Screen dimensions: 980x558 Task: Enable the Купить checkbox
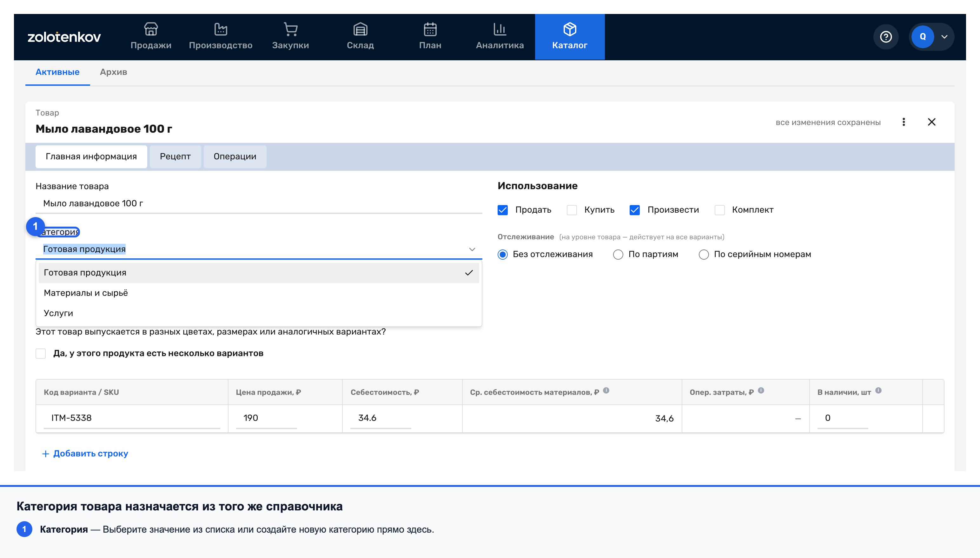(x=572, y=210)
